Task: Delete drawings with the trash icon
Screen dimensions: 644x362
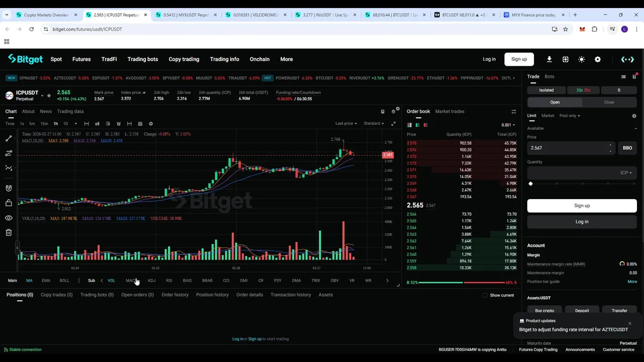Action: coord(9,232)
